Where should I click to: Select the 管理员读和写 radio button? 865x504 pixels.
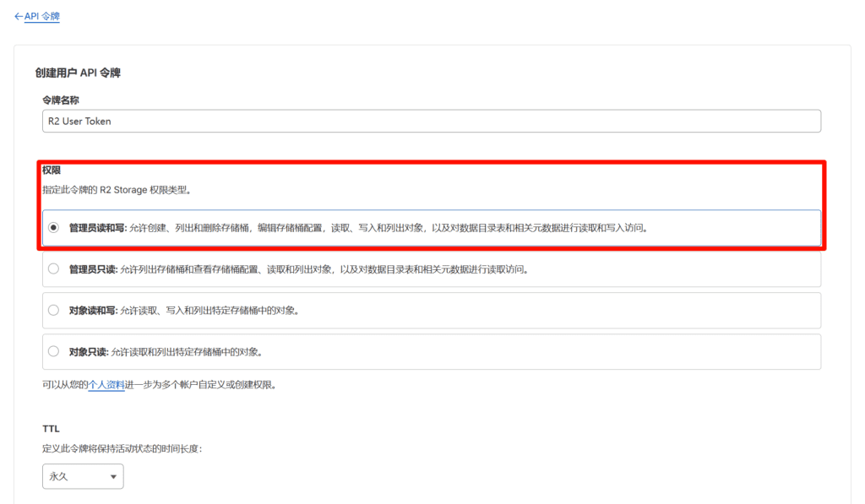coord(54,227)
